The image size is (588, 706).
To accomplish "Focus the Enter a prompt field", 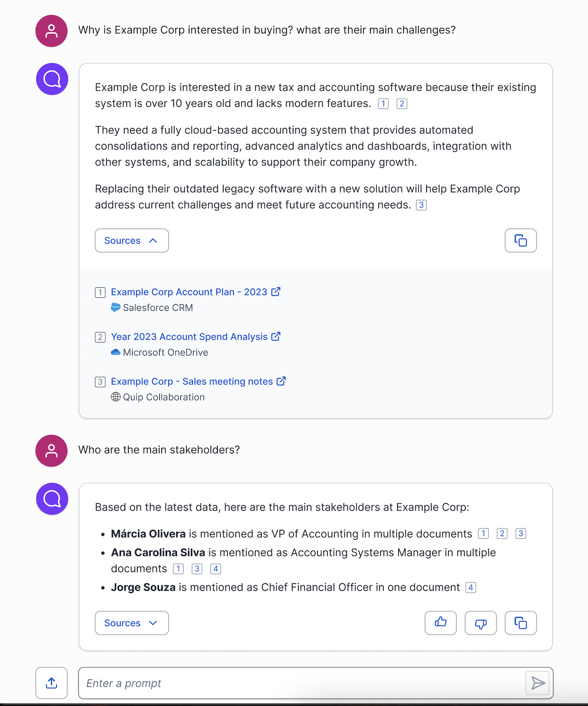I will [302, 683].
